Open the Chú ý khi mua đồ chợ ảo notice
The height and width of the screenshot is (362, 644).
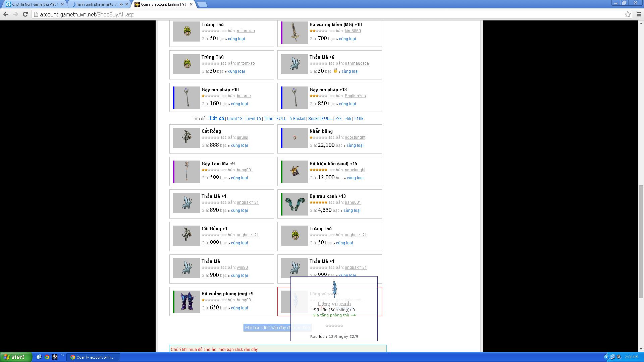point(214,349)
